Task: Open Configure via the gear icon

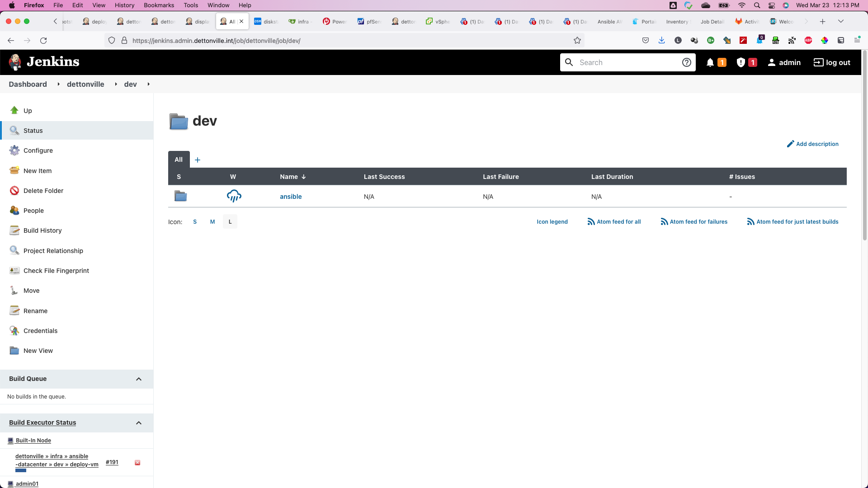Action: [14, 150]
